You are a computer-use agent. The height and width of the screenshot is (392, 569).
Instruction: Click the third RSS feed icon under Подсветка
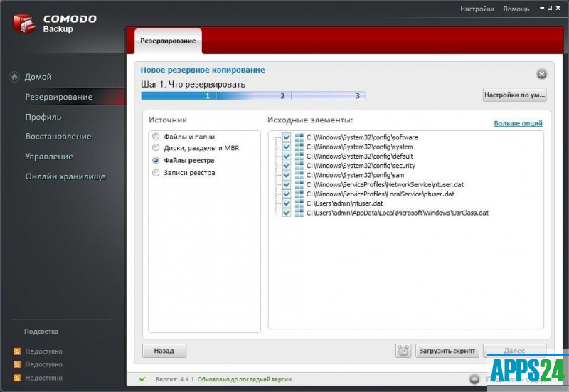pyautogui.click(x=18, y=378)
